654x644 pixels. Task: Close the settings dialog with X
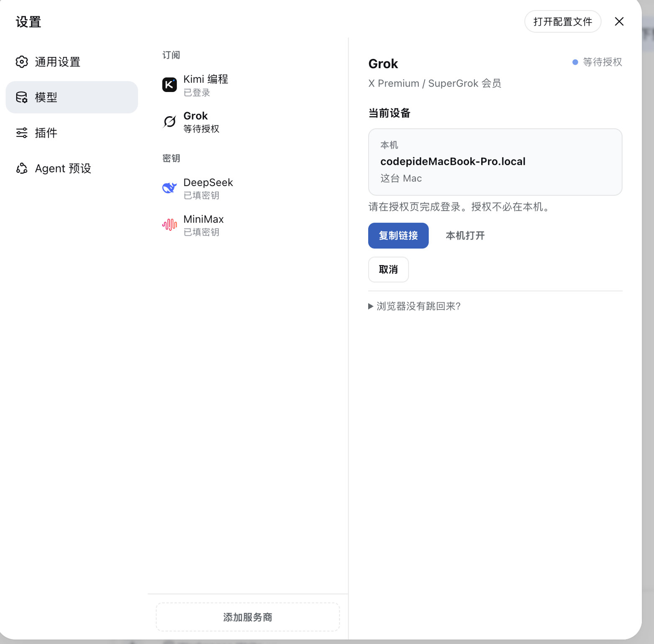click(619, 21)
